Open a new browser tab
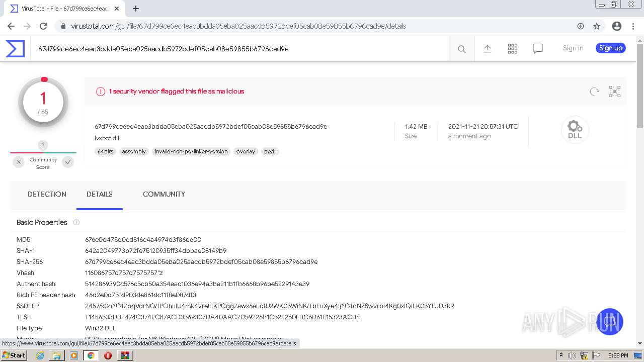 136,9
